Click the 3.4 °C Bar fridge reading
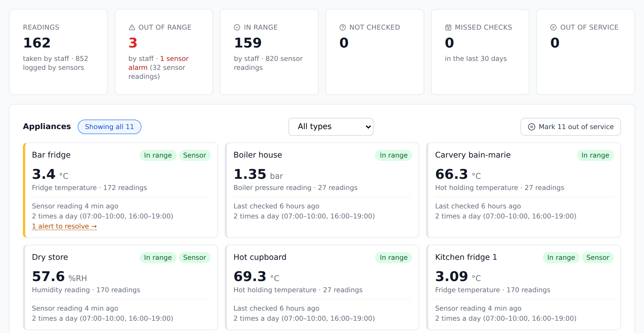This screenshot has width=644, height=333. coord(50,174)
